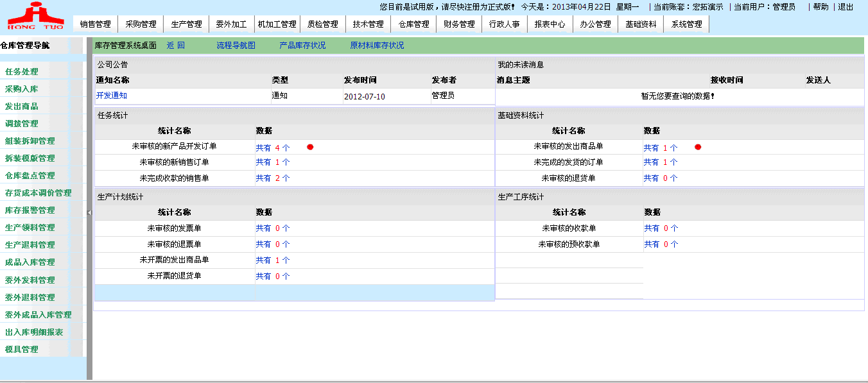This screenshot has height=383, width=868.
Task: Open 产品库存状况 link
Action: click(x=302, y=46)
